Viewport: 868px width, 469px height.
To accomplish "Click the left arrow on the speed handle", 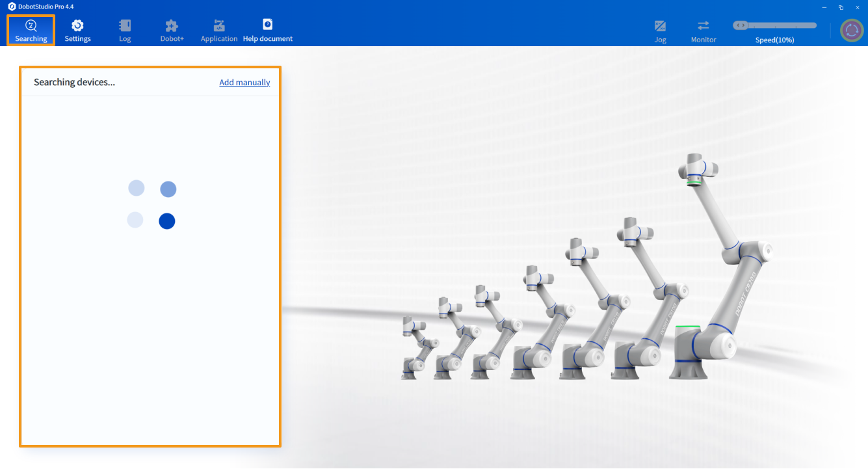I will click(738, 25).
